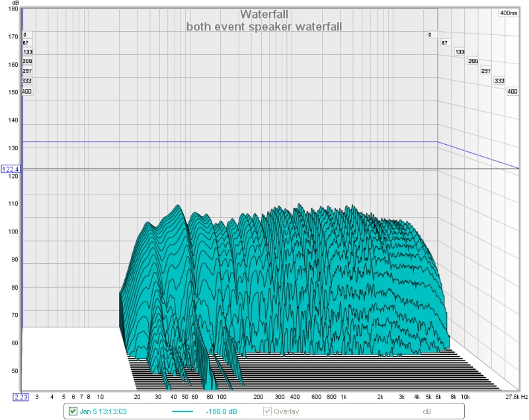Click the 400ms time range label
529x420 pixels.
[508, 13]
